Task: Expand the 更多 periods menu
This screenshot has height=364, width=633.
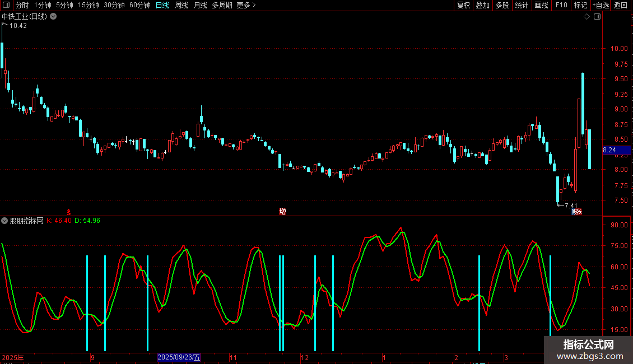Action: [x=246, y=5]
